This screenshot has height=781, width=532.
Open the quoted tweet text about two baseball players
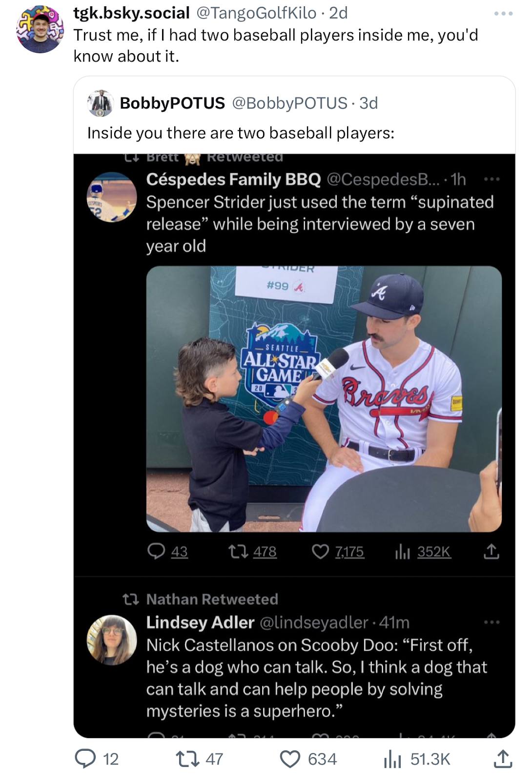coord(241,133)
